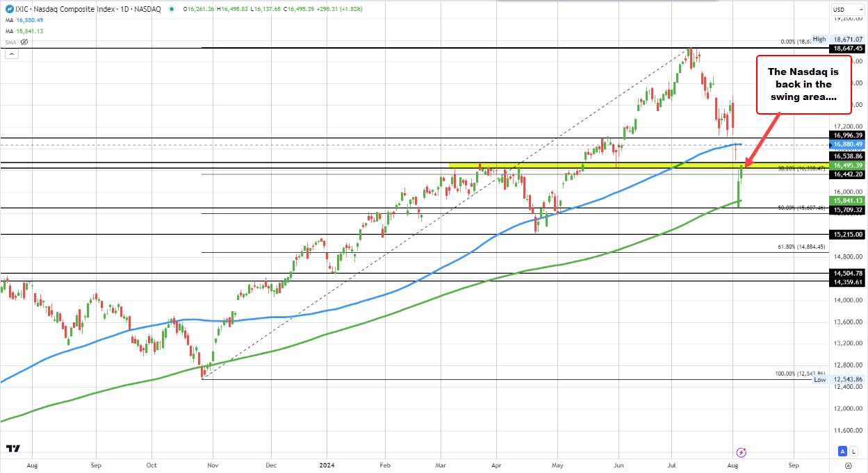Enable logarithmic scale with the L button

click(854, 451)
